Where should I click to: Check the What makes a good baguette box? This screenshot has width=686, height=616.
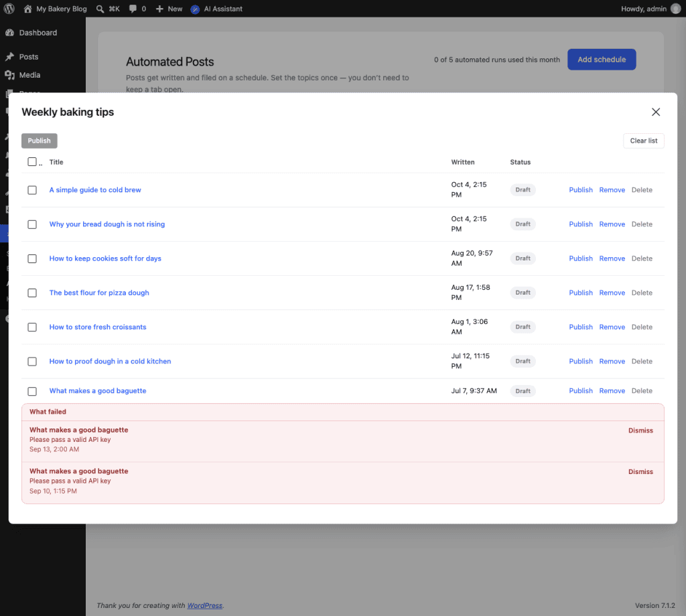[x=32, y=391]
